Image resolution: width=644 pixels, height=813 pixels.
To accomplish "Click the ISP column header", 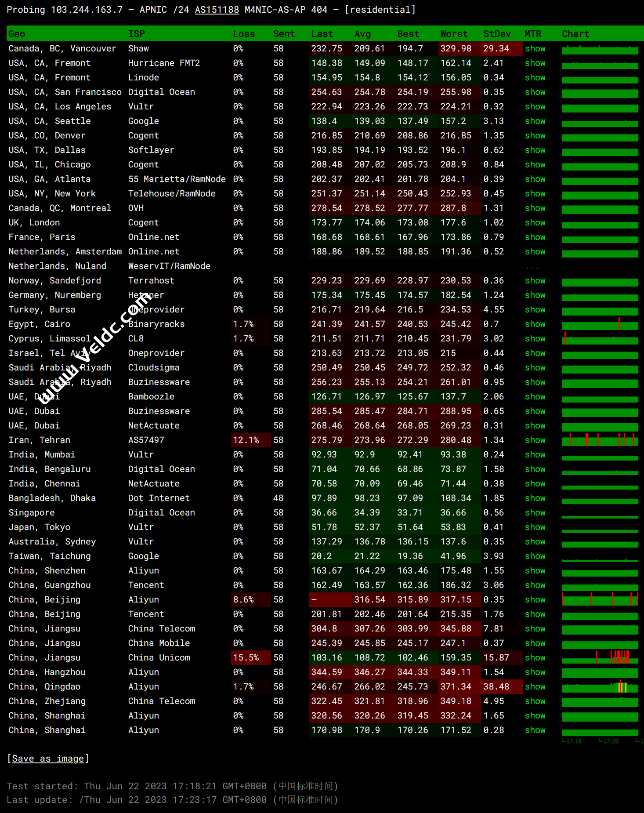I will [136, 34].
